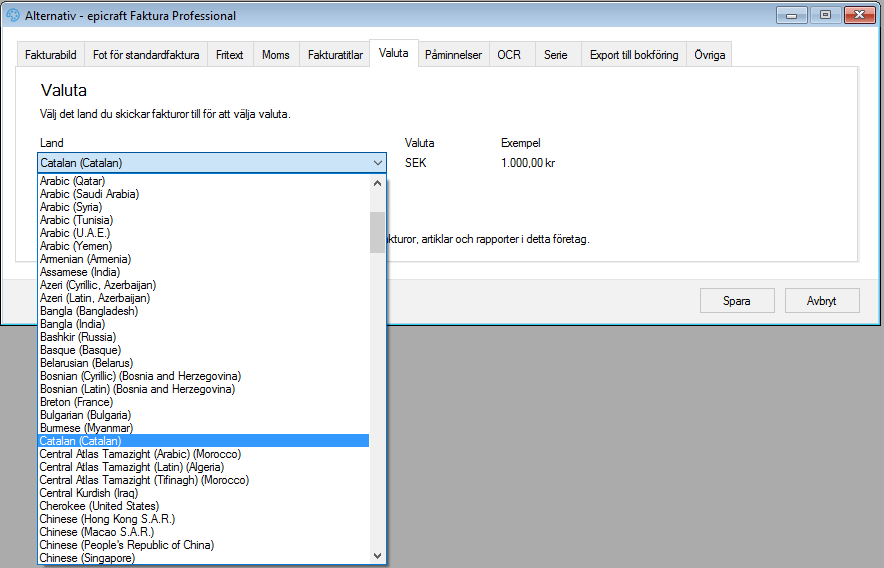
Task: Select Arabic (Yemen) entry
Action: [x=204, y=246]
